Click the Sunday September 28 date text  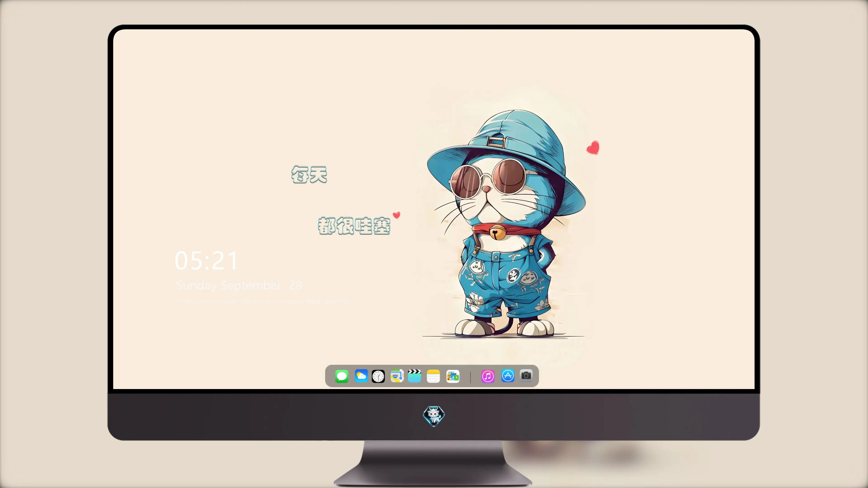click(239, 286)
